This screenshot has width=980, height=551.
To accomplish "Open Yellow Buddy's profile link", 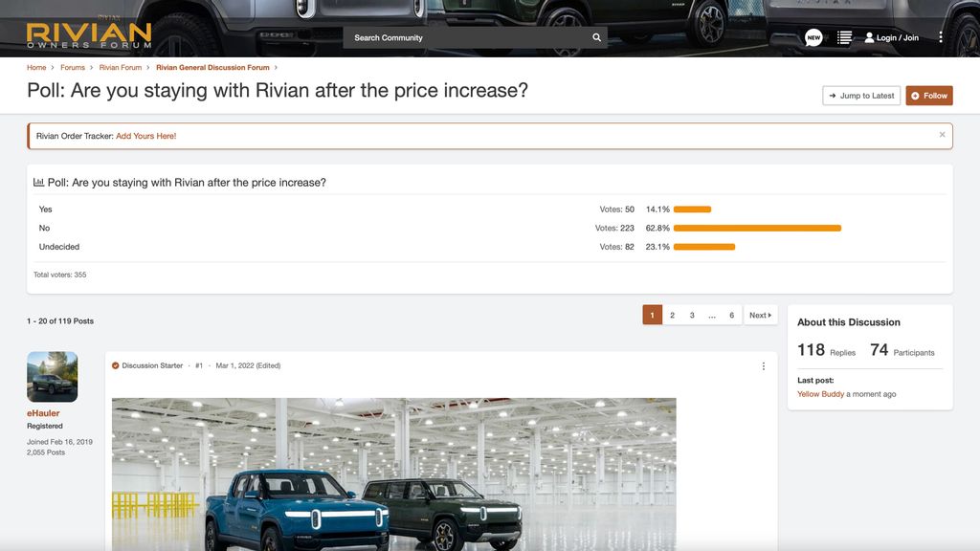I will click(x=820, y=394).
